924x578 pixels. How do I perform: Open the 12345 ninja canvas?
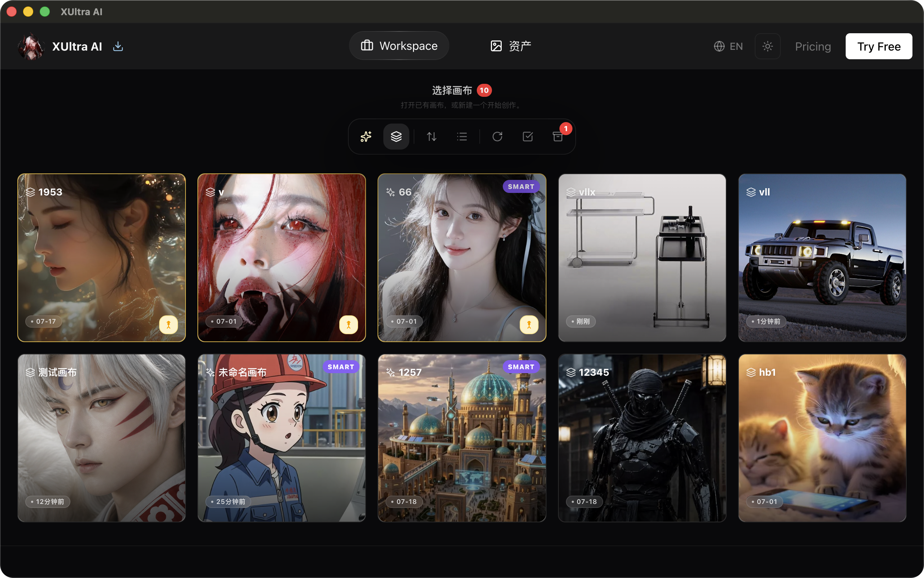[x=642, y=438]
